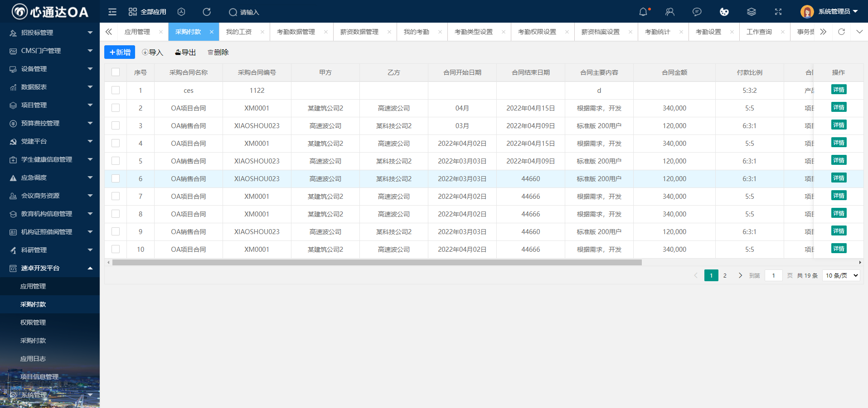Click 删除 delete toolbar button

pos(218,52)
